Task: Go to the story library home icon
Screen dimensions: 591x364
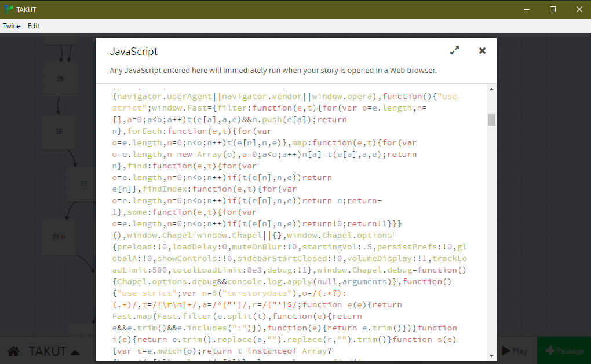Action: [14, 351]
